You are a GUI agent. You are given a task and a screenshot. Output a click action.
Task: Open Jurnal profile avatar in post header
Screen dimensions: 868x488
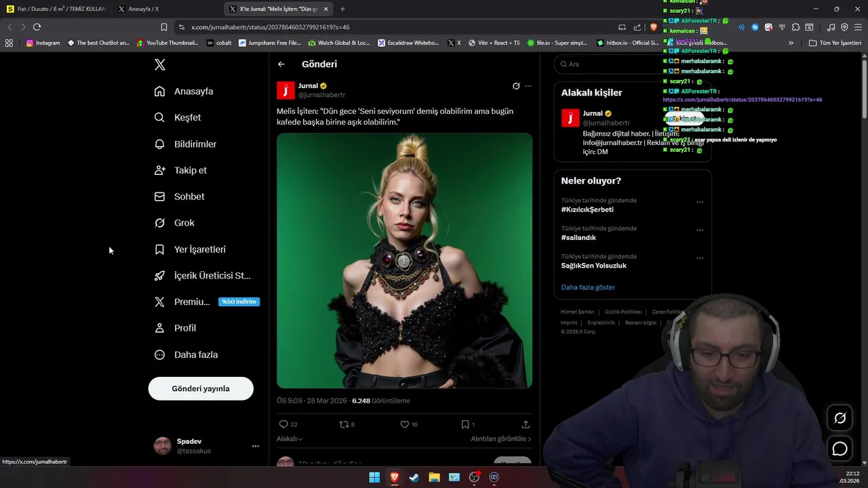point(285,90)
